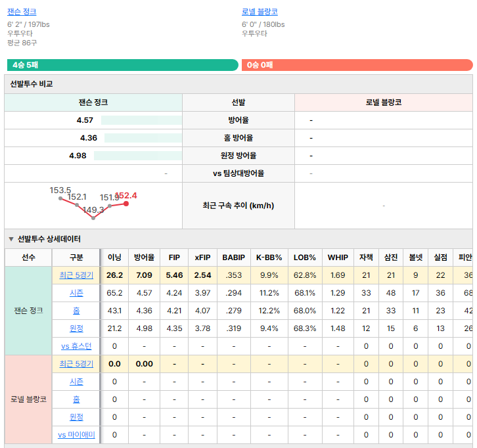Click 잰슨 정크 player cell in detail table

click(28, 311)
